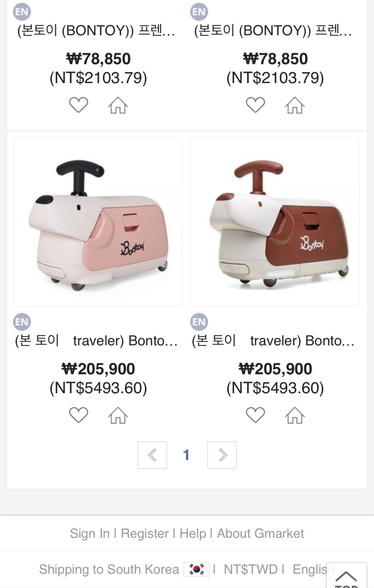
Task: Open seller shop for pink Bontoy traveler
Action: pyautogui.click(x=118, y=415)
